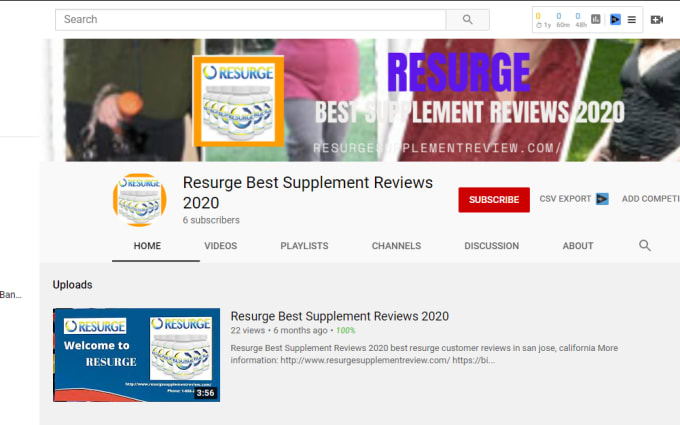Click the red Subscribe button
680x425 pixels.
click(494, 200)
